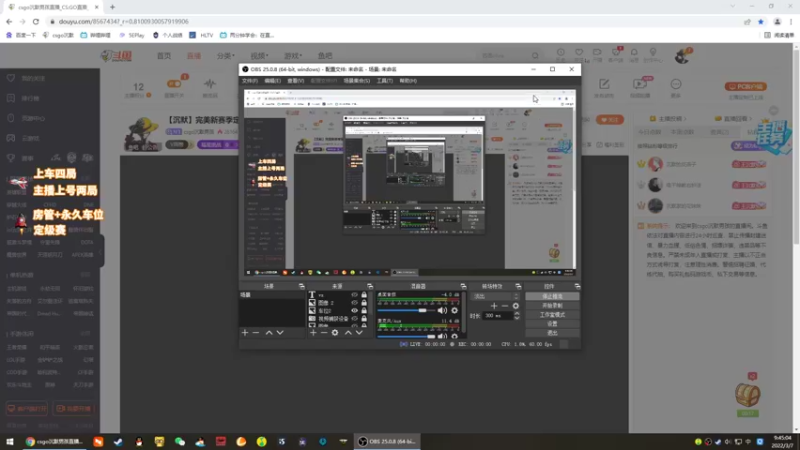Move the scene down in OBS Scenes panel
The width and height of the screenshot is (800, 450).
click(x=280, y=333)
